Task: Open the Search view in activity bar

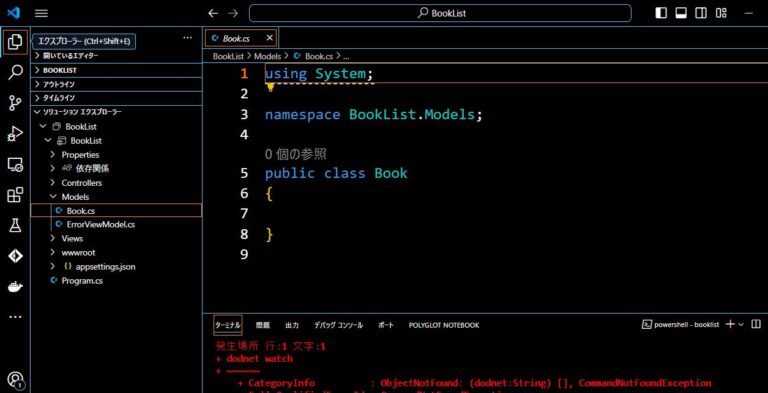Action: point(15,73)
